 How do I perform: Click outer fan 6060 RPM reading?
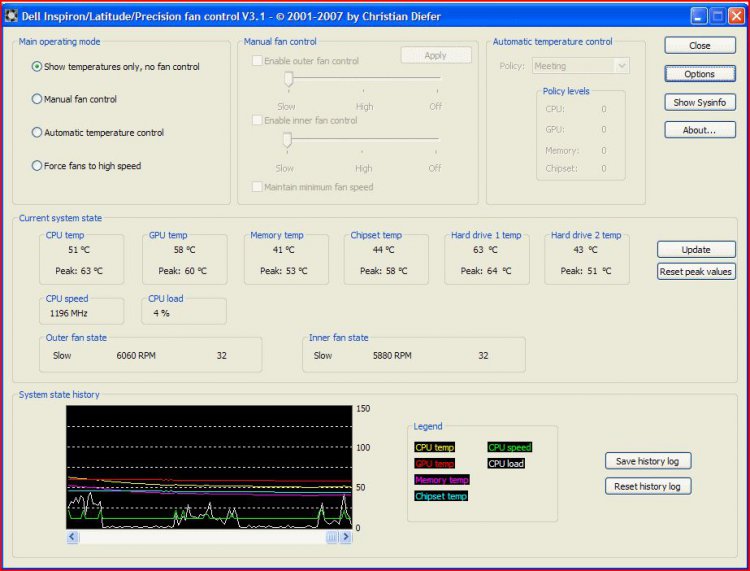click(x=136, y=356)
